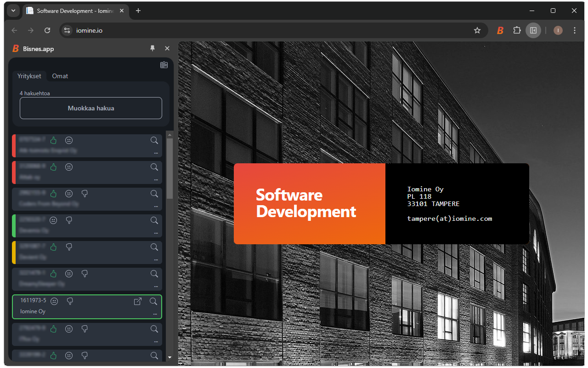This screenshot has width=588, height=368.
Task: Click magnifier icon on Iomine Oy row
Action: tap(153, 301)
